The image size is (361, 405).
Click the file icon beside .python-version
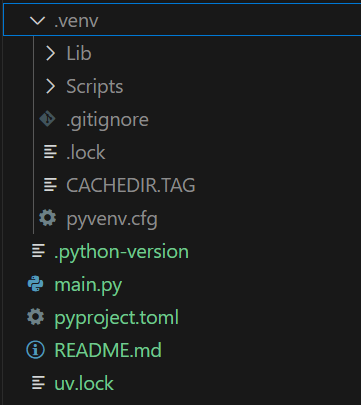coord(38,251)
